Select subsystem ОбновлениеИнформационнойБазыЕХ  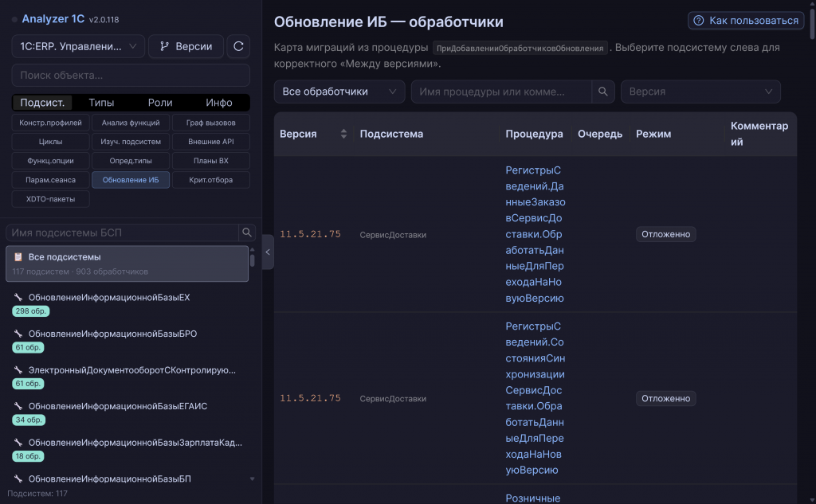pos(127,303)
